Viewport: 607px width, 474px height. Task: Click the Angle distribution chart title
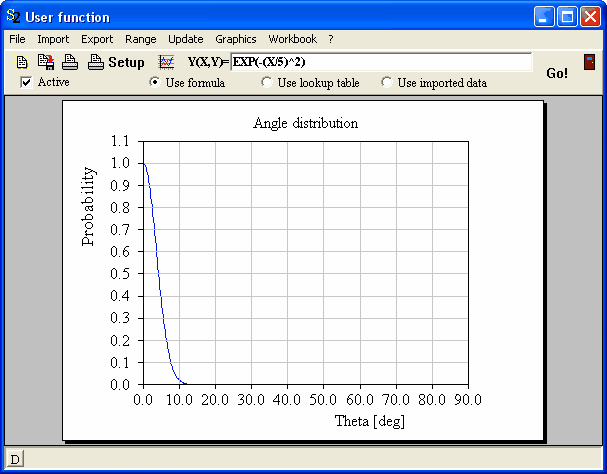305,123
